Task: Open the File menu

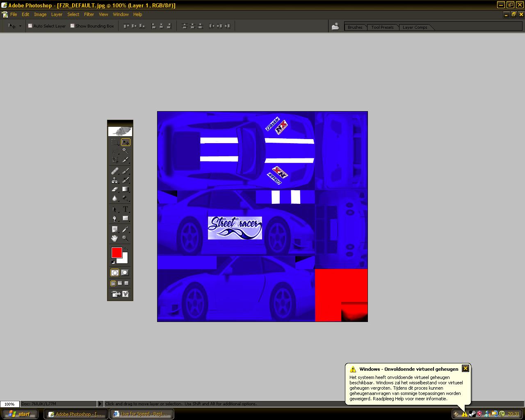Action: tap(14, 14)
